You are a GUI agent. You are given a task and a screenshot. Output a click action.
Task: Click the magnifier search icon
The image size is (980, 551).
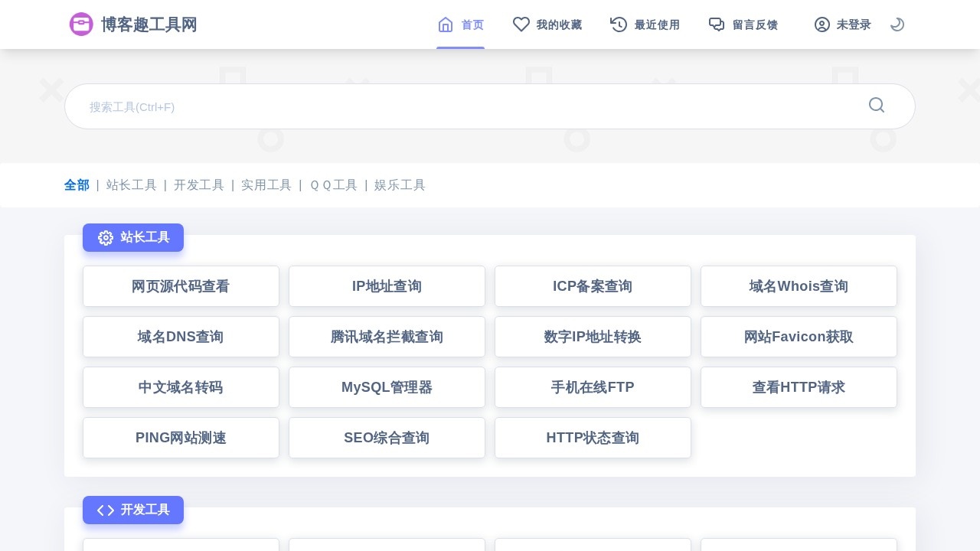[x=876, y=106]
